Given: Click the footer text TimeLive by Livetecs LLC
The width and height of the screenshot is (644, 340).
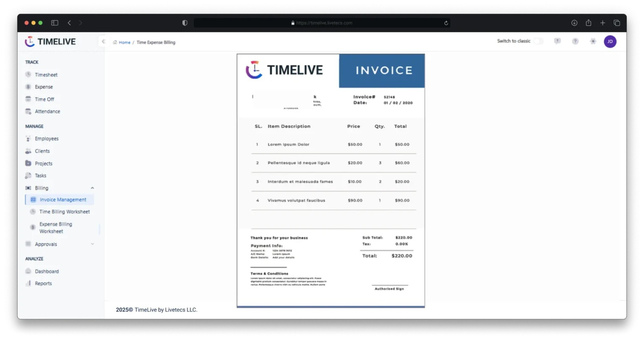Looking at the screenshot, I should 166,310.
